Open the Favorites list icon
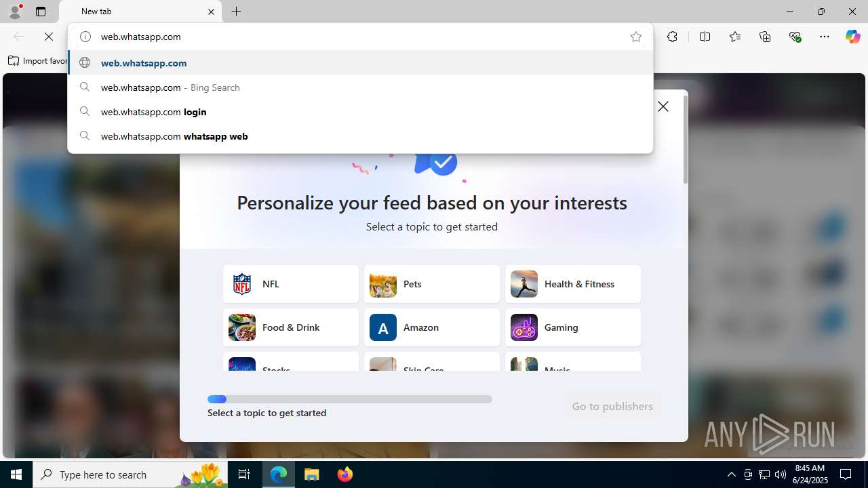 pos(735,37)
